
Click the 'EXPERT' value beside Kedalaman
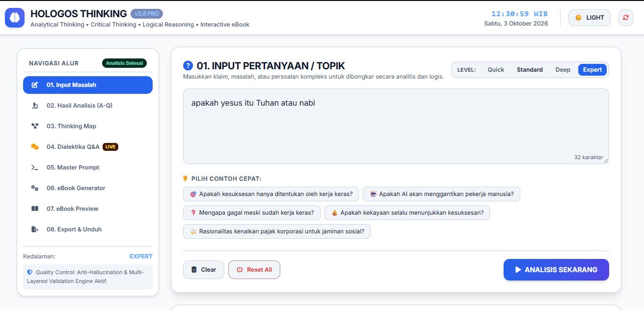141,256
